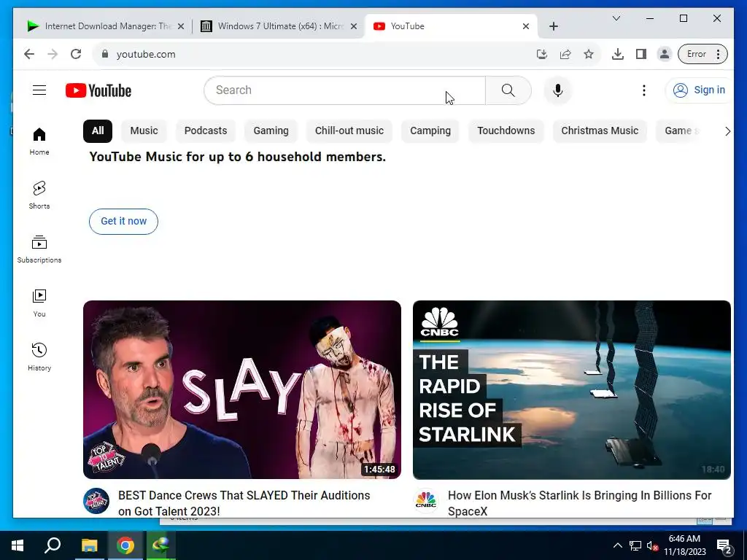Go back with browser back arrow

pyautogui.click(x=29, y=54)
